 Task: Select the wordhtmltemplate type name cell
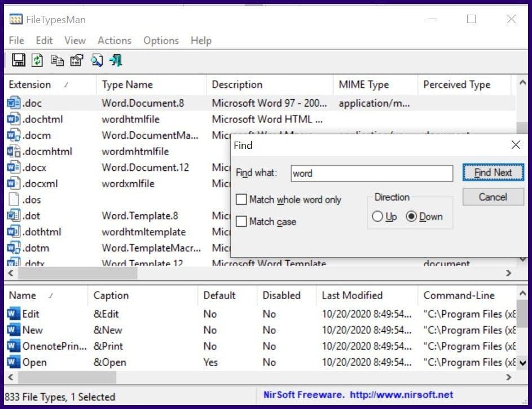144,232
